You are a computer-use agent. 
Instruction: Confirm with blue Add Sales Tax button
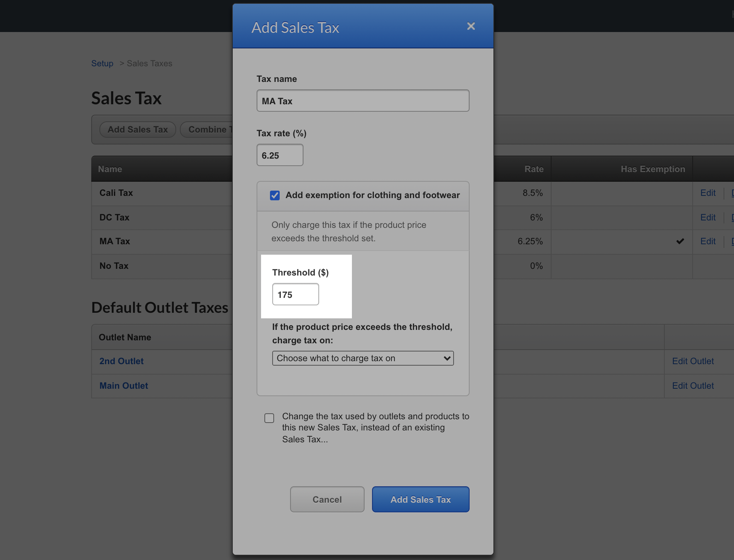pos(420,499)
